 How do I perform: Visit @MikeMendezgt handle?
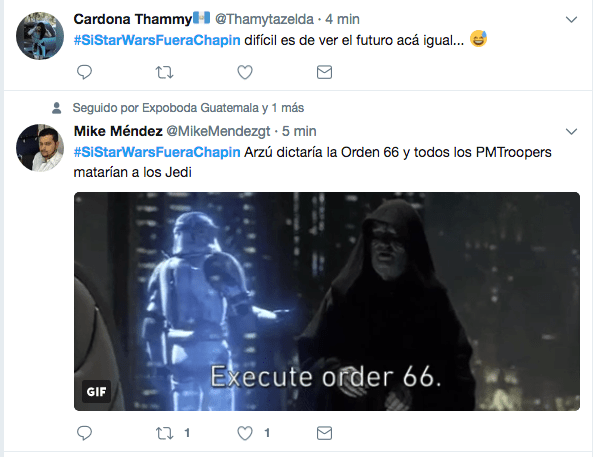coord(218,131)
